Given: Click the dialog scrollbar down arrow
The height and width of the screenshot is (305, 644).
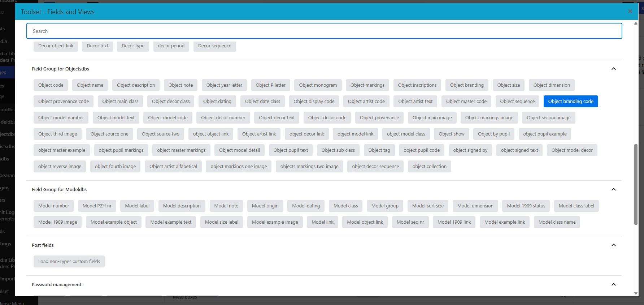Looking at the screenshot, I should (636, 293).
